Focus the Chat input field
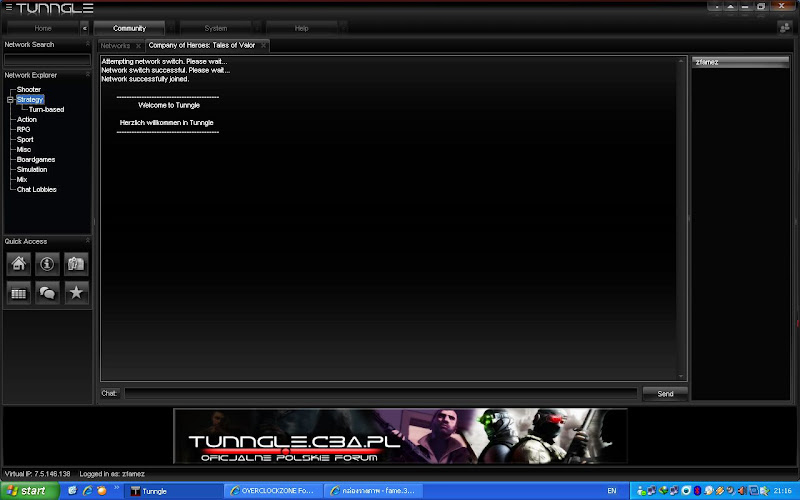The height and width of the screenshot is (500, 800). (x=381, y=393)
